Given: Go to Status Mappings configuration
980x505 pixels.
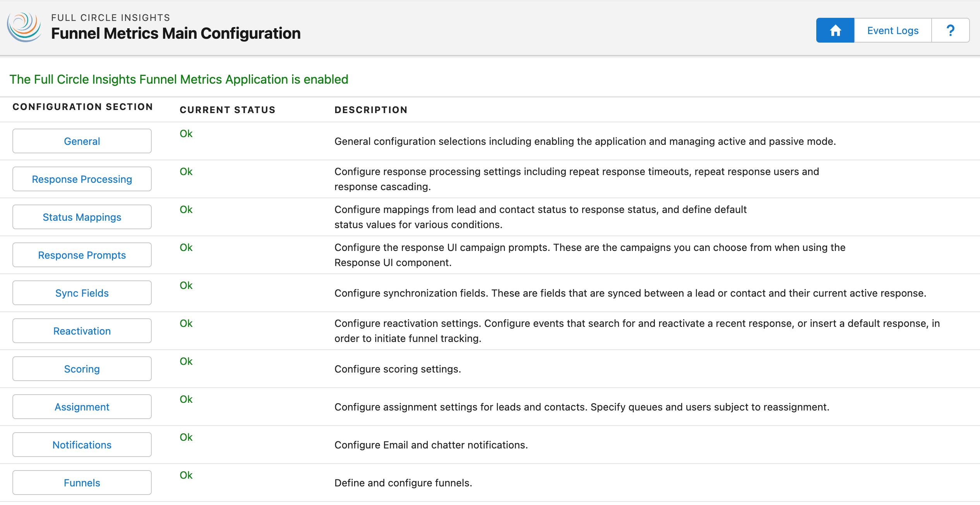Looking at the screenshot, I should [82, 217].
